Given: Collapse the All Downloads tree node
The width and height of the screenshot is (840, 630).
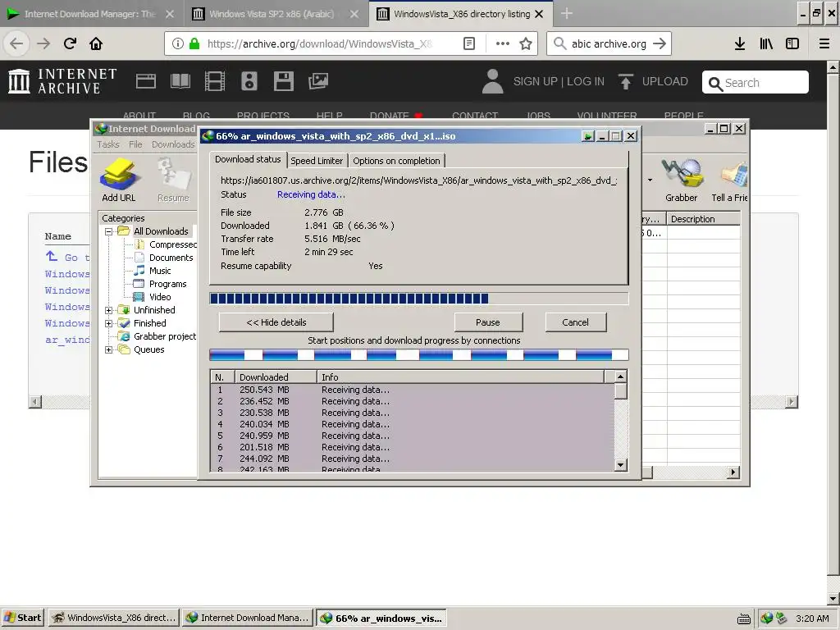Looking at the screenshot, I should click(109, 231).
